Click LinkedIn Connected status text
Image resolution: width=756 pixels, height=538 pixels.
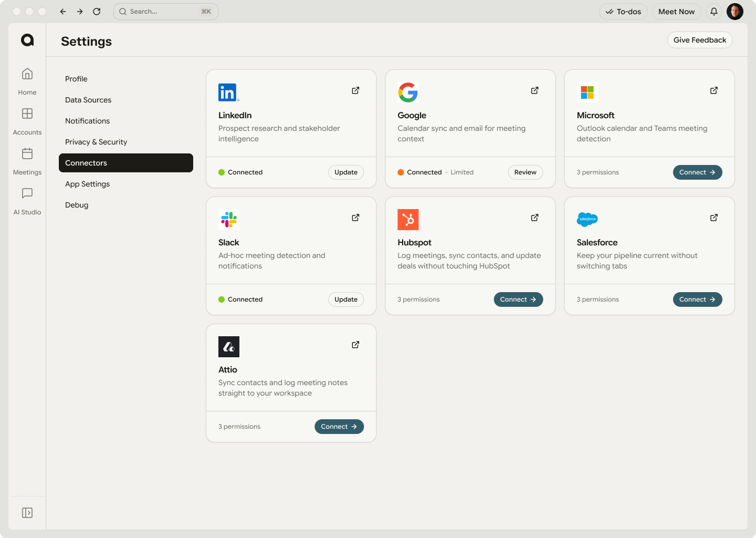(245, 172)
